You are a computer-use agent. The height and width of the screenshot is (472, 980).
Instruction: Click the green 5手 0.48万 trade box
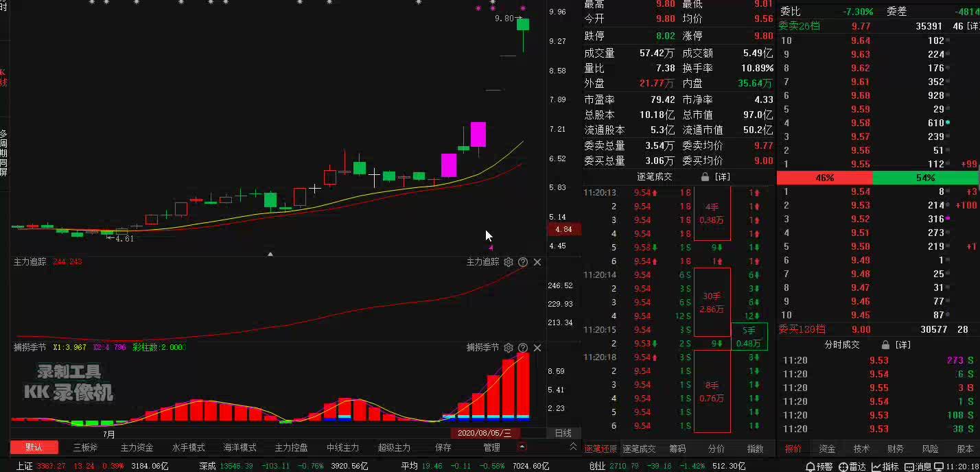[x=749, y=337]
